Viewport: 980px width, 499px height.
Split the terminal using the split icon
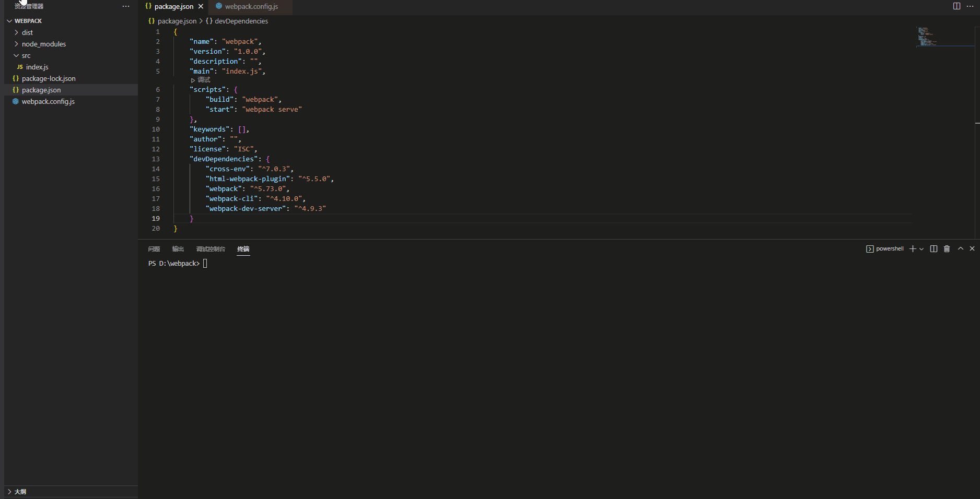click(934, 249)
